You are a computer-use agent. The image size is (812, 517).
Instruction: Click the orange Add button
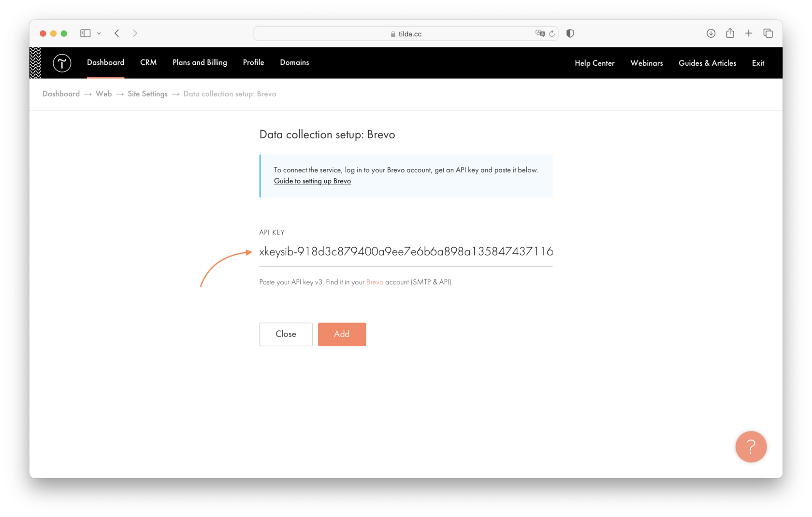point(342,334)
